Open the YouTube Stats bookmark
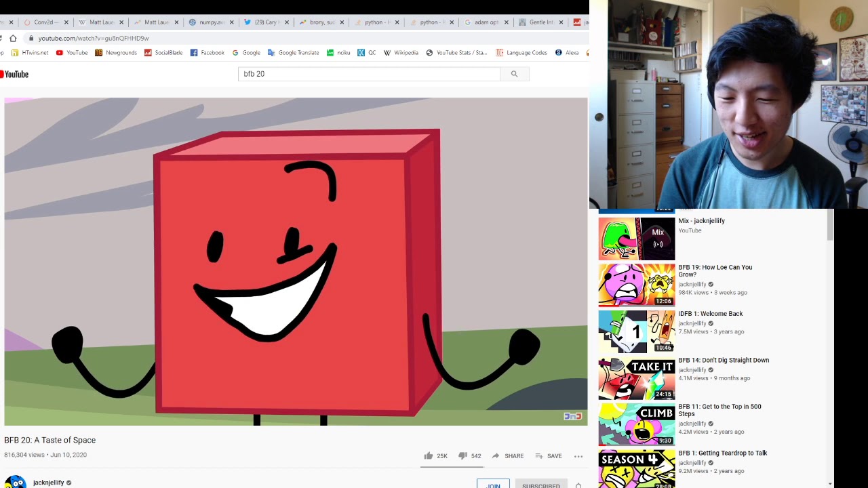The width and height of the screenshot is (868, 488). tap(456, 52)
